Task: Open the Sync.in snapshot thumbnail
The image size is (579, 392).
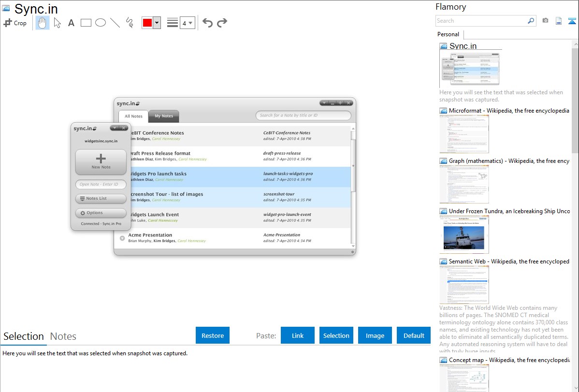Action: [470, 69]
